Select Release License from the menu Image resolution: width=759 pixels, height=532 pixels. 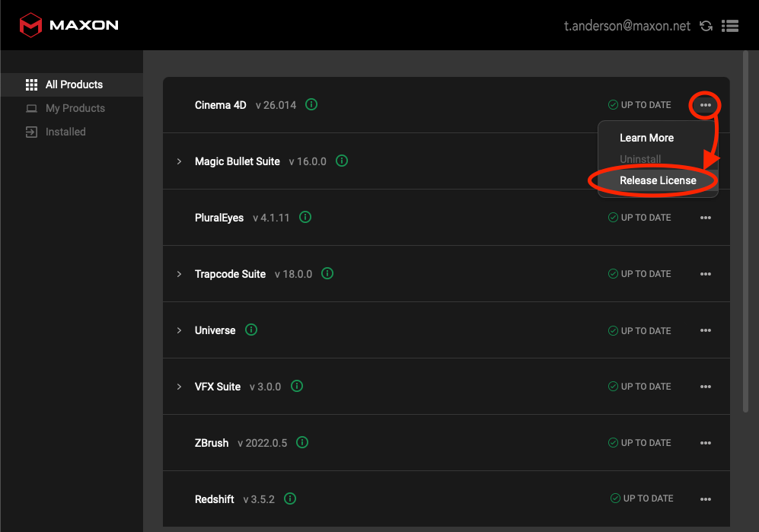tap(657, 180)
